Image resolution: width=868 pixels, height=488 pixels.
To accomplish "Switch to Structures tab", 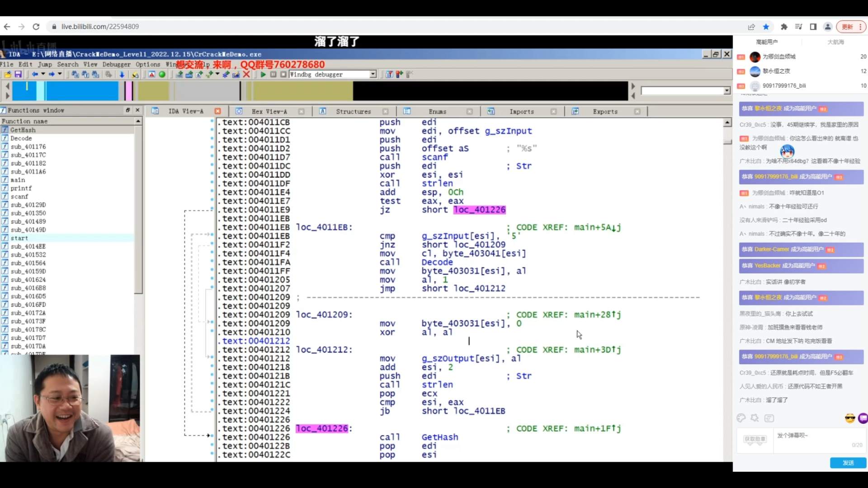I will [353, 112].
